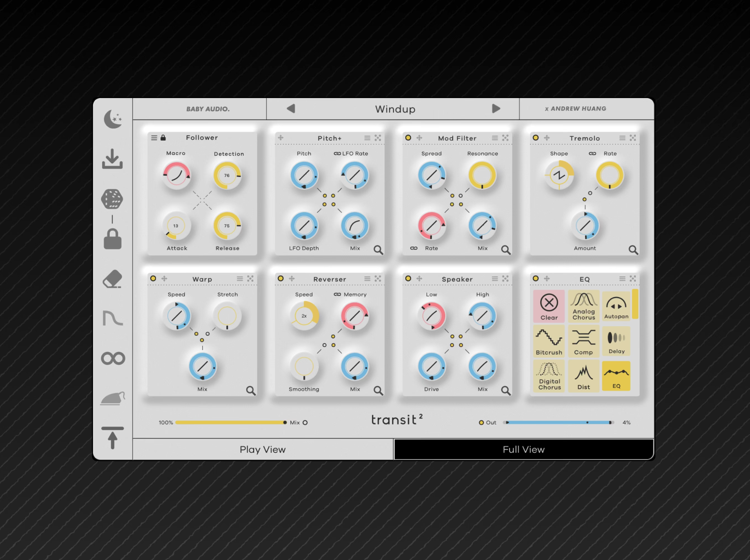Viewport: 750px width, 560px height.
Task: Click the Clear effect button
Action: [549, 306]
